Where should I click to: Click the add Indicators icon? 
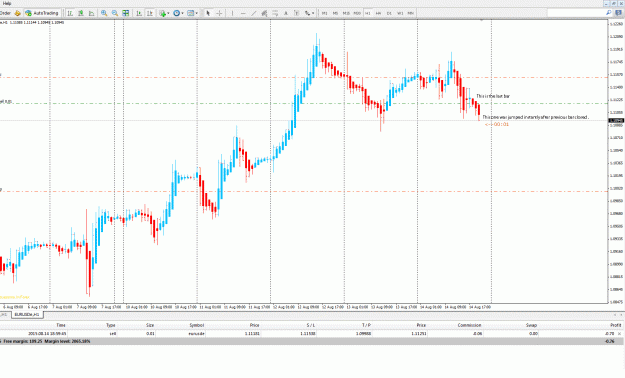(162, 13)
